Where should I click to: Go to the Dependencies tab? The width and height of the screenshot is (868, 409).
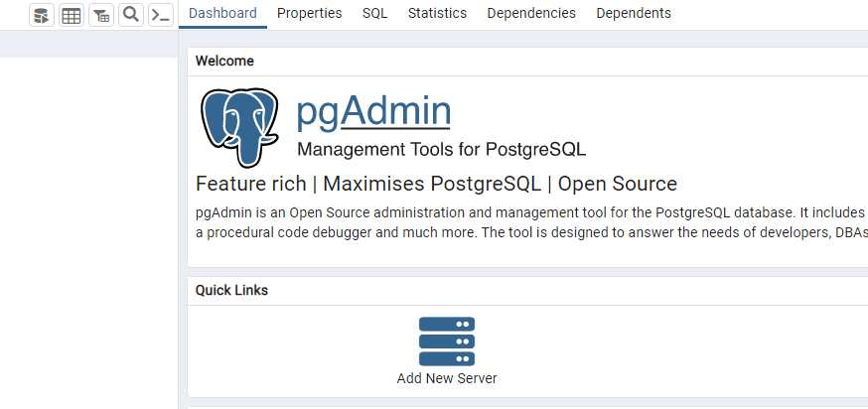pos(531,13)
